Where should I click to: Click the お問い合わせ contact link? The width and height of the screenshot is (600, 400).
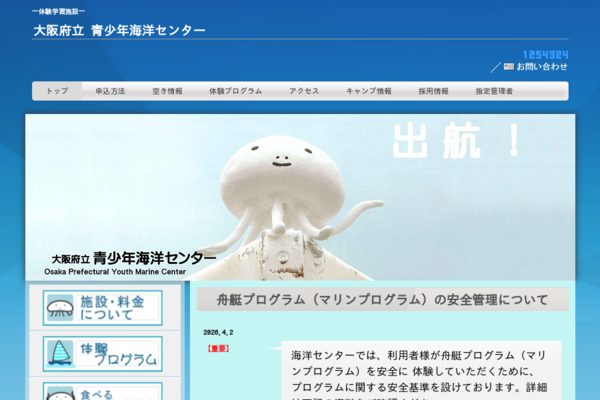tap(542, 67)
